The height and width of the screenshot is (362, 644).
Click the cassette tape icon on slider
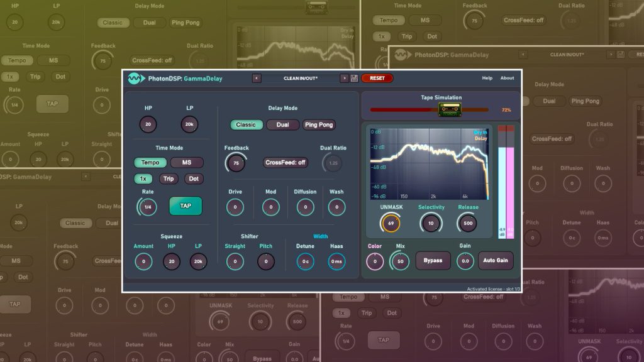pyautogui.click(x=450, y=109)
